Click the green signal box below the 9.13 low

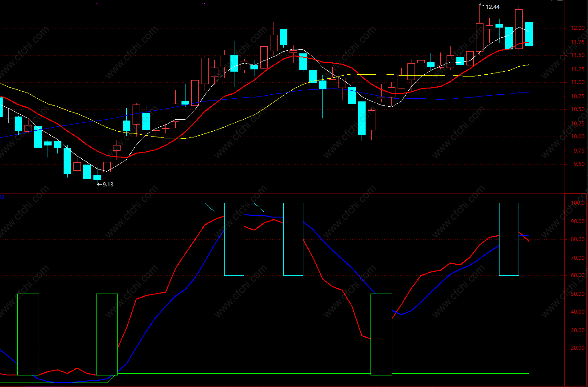click(107, 335)
